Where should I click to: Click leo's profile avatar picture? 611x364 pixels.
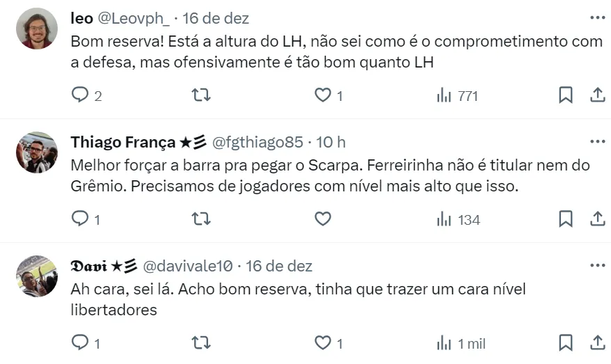(36, 29)
